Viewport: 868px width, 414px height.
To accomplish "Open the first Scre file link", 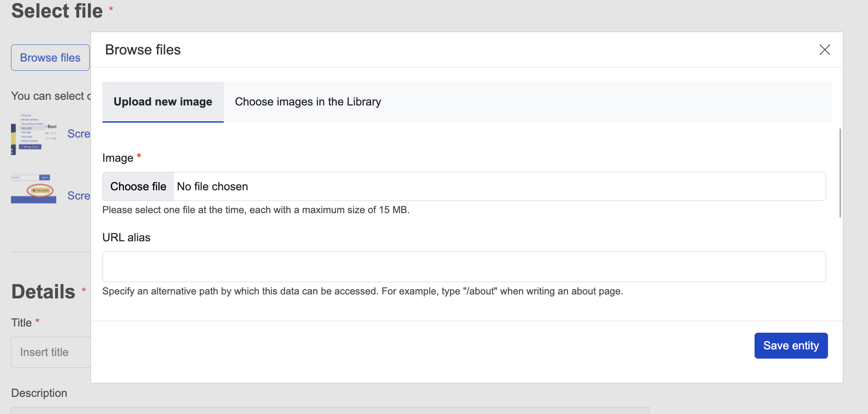I will 79,134.
